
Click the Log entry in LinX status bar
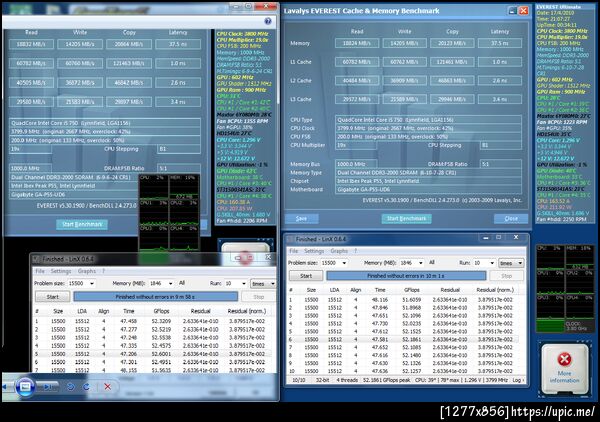pyautogui.click(x=517, y=380)
